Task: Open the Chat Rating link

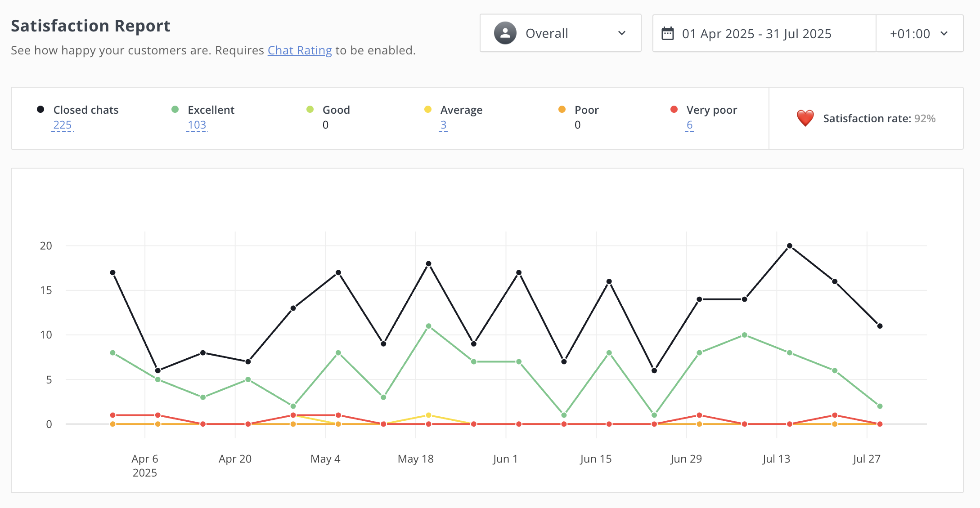Action: point(300,50)
